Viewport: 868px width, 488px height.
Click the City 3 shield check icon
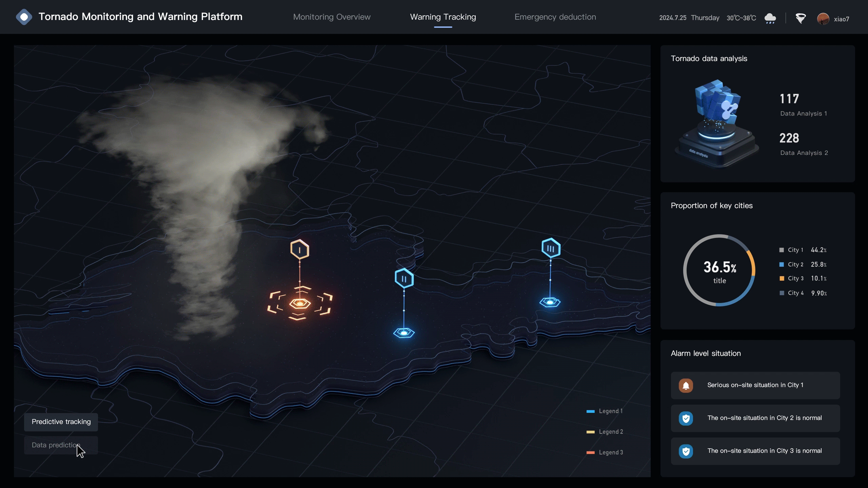(686, 451)
